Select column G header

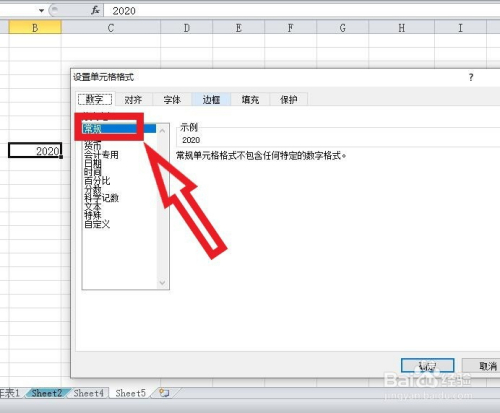343,28
